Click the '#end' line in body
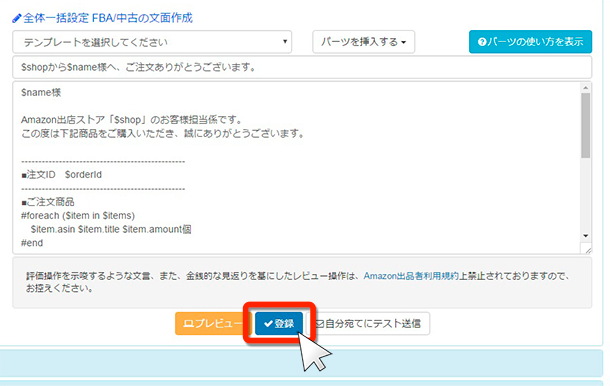This screenshot has width=610, height=386. [32, 243]
